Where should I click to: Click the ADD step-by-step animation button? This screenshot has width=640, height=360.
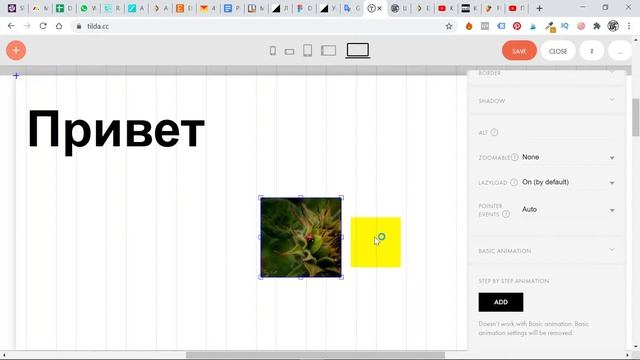(501, 302)
